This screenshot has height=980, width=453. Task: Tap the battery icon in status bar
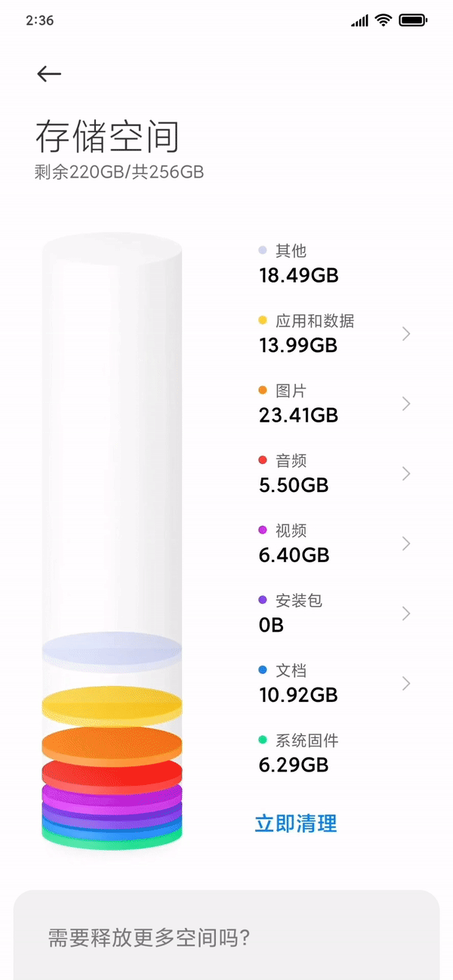click(413, 20)
